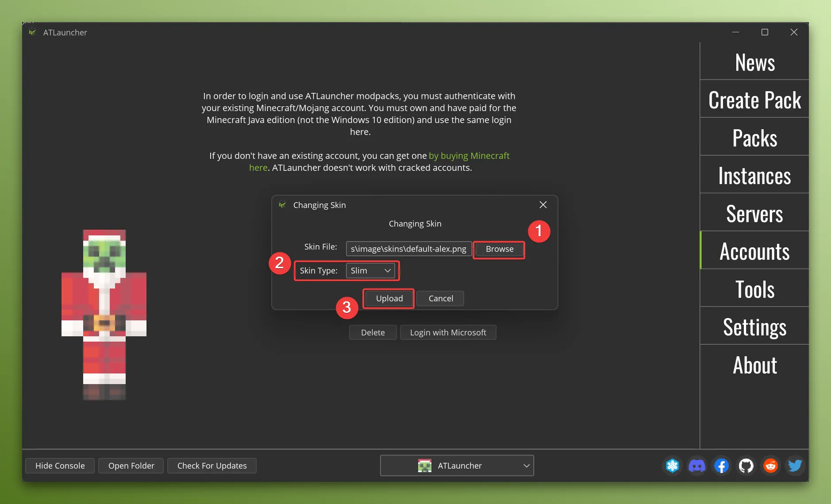The image size is (831, 504).
Task: Open the Nodecraft link icon
Action: [x=672, y=466]
